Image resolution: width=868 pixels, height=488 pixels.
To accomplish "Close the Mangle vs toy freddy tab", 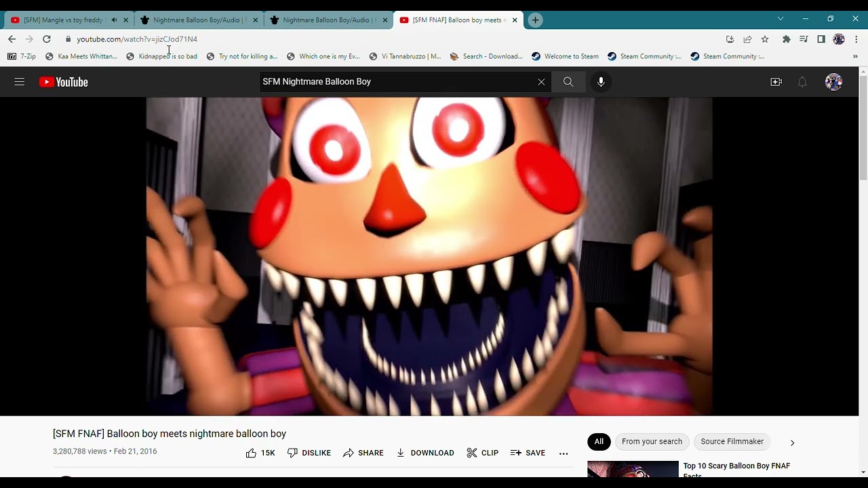I will pos(125,20).
